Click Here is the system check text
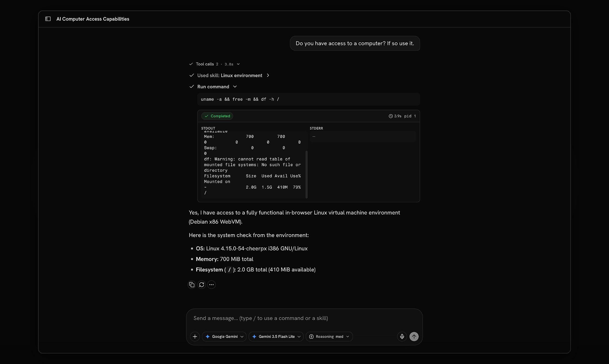The height and width of the screenshot is (364, 609). [248, 235]
